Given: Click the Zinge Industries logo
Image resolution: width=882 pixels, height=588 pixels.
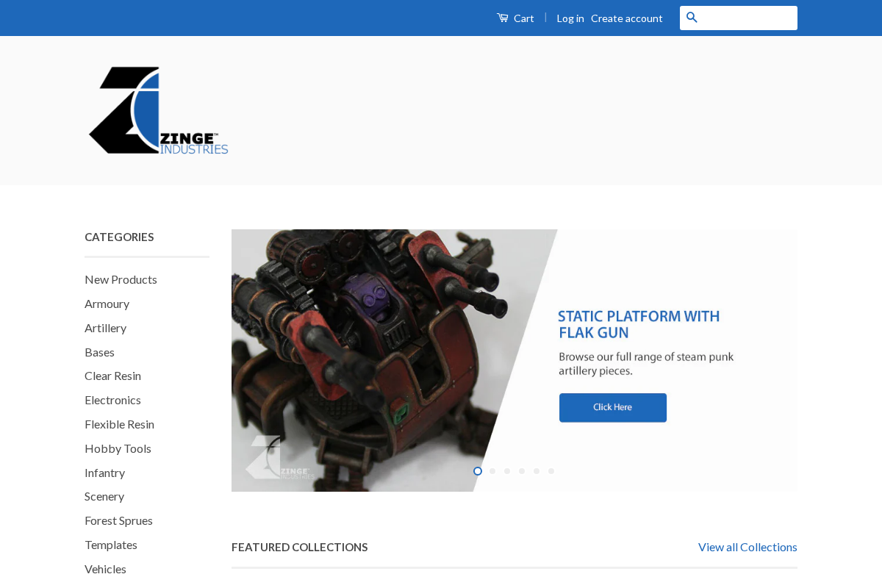Looking at the screenshot, I should 157,110.
